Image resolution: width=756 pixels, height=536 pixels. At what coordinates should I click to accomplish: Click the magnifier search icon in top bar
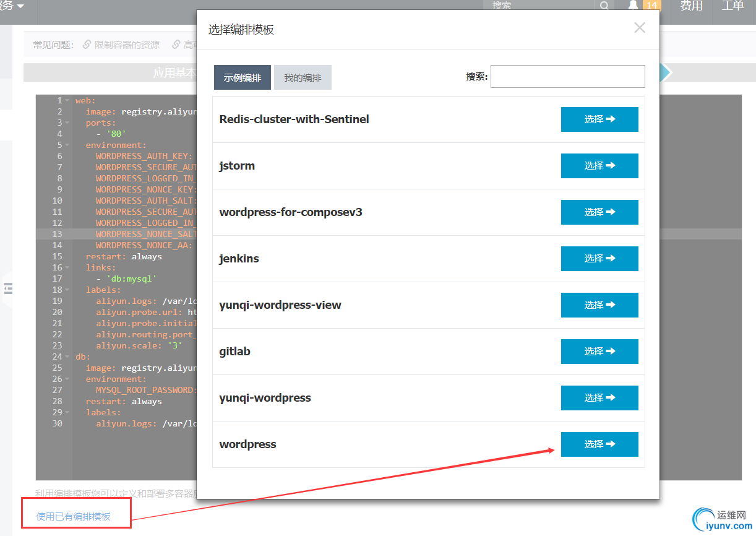click(x=604, y=6)
